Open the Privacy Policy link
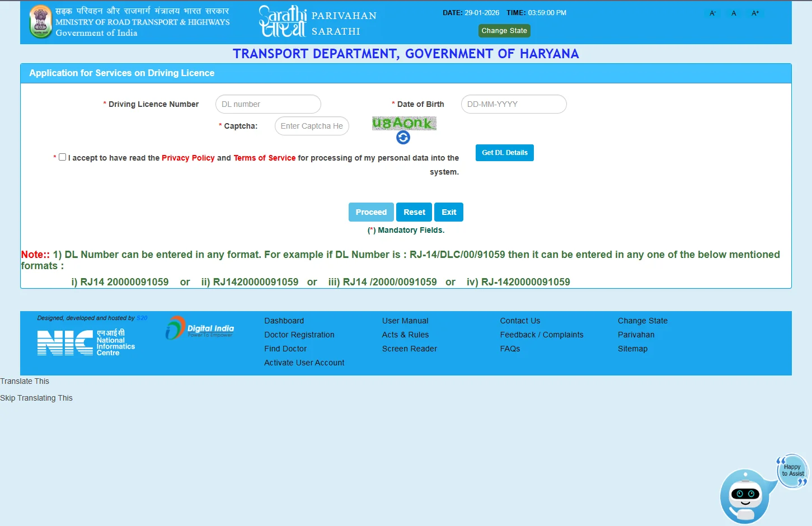Viewport: 812px width, 526px height. (188, 158)
